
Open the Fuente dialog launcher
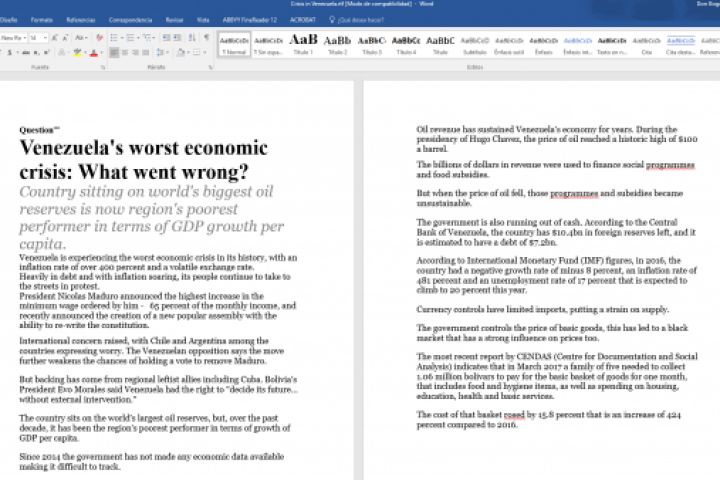coord(103,68)
